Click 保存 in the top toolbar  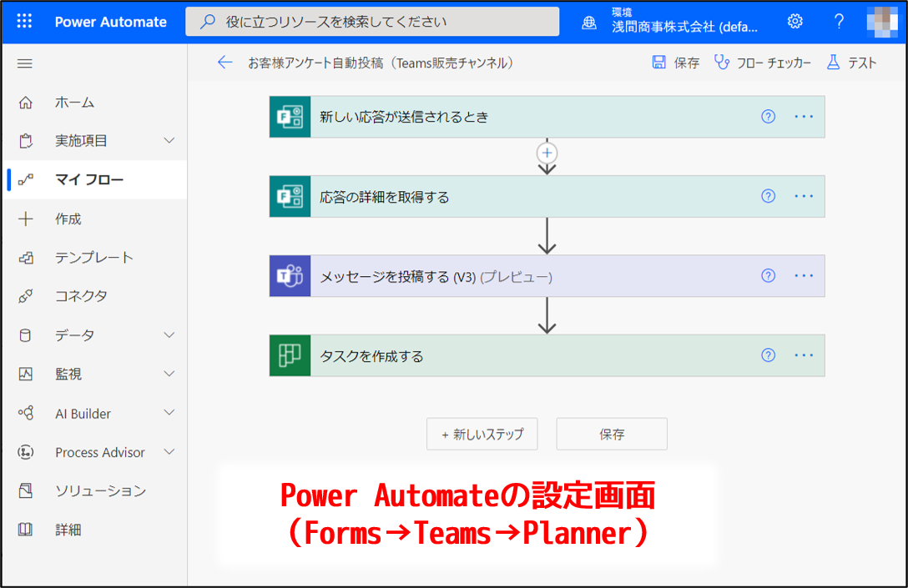(x=676, y=63)
